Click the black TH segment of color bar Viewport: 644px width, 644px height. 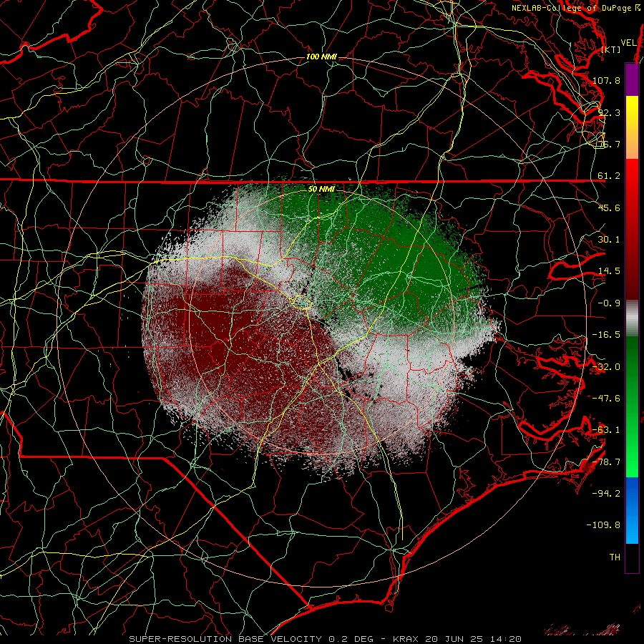(632, 557)
